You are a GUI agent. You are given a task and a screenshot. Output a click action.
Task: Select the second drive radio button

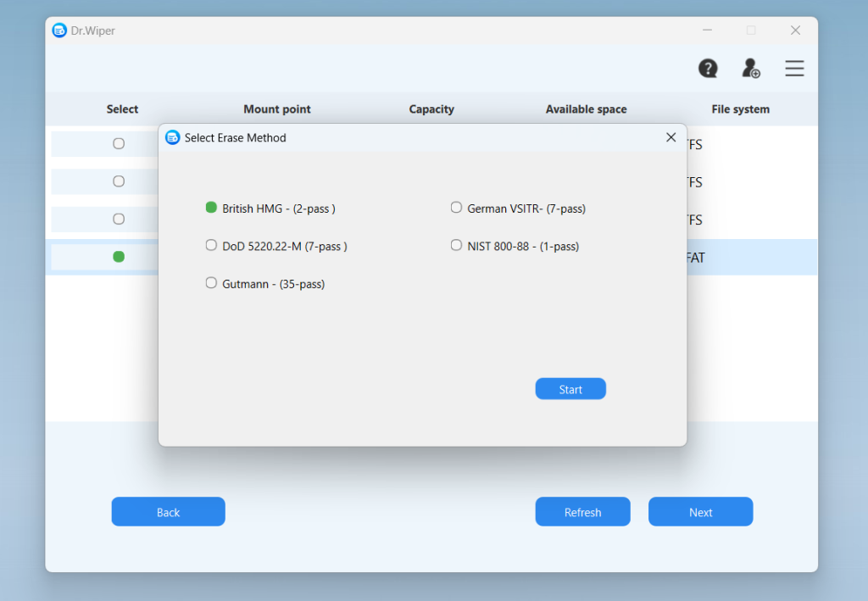119,181
